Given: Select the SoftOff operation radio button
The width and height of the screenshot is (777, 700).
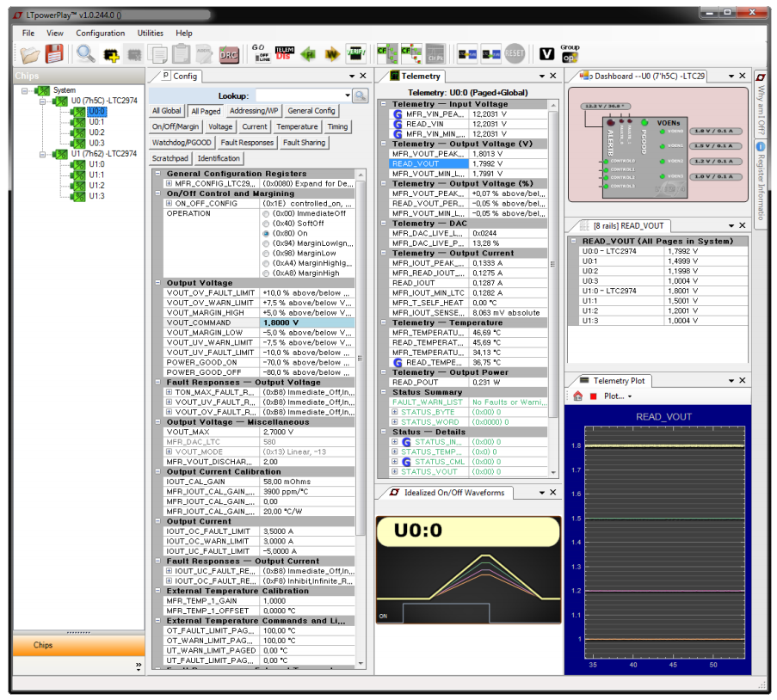Looking at the screenshot, I should pos(266,224).
